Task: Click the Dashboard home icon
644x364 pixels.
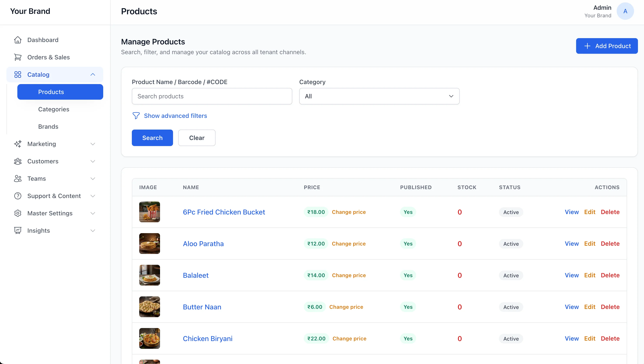Action: pos(18,40)
